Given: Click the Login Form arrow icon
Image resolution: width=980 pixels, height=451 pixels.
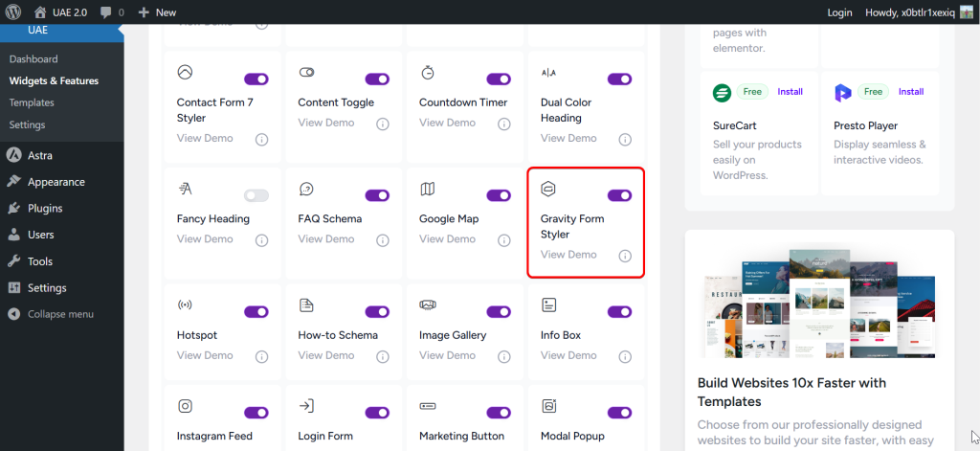Looking at the screenshot, I should [306, 406].
